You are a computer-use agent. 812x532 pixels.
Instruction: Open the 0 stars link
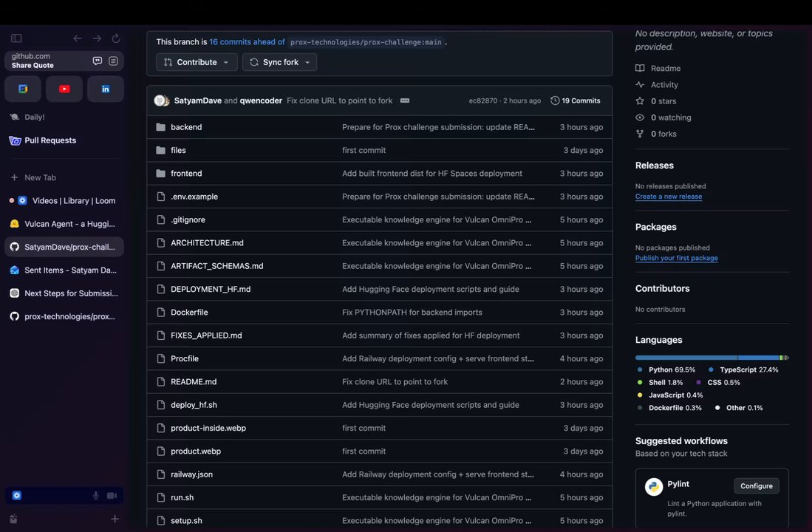[x=655, y=101]
